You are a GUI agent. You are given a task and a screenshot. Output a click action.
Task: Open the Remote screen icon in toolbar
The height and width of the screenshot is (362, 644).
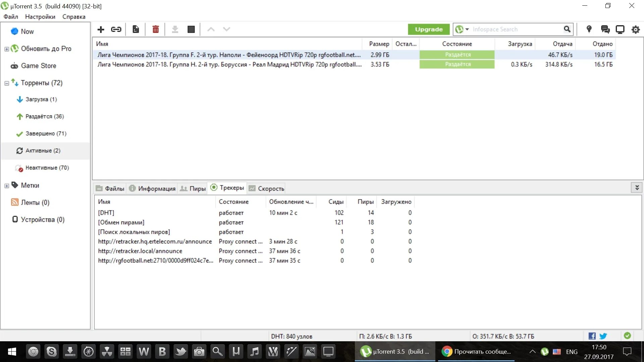[x=620, y=29]
